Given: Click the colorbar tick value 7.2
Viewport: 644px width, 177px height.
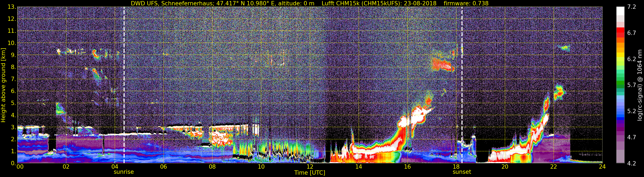Looking at the screenshot, I should 632,7.
